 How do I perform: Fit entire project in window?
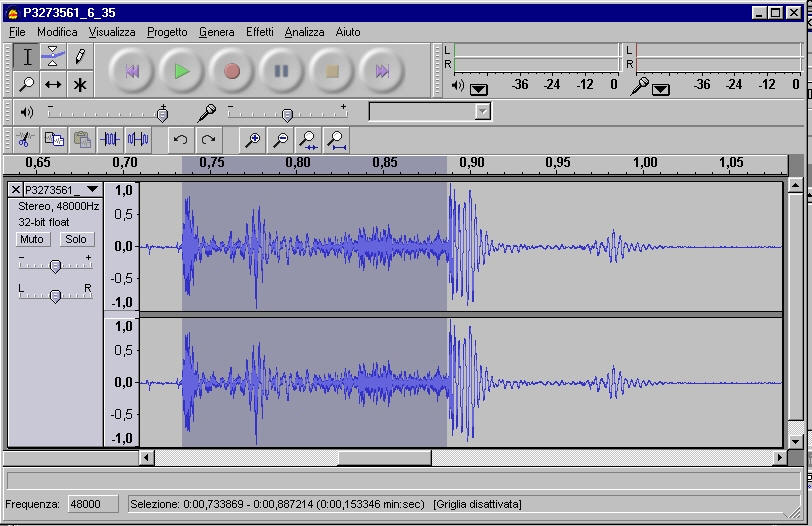click(337, 139)
